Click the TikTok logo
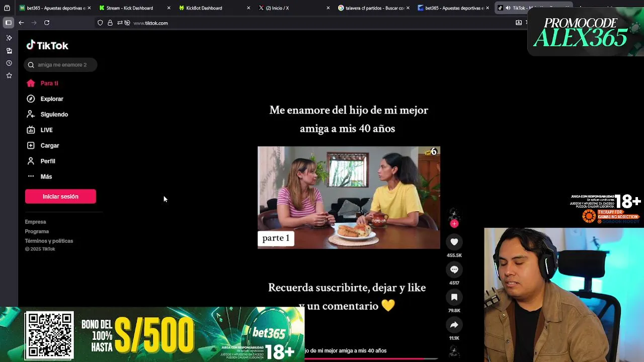The height and width of the screenshot is (362, 644). [x=47, y=45]
